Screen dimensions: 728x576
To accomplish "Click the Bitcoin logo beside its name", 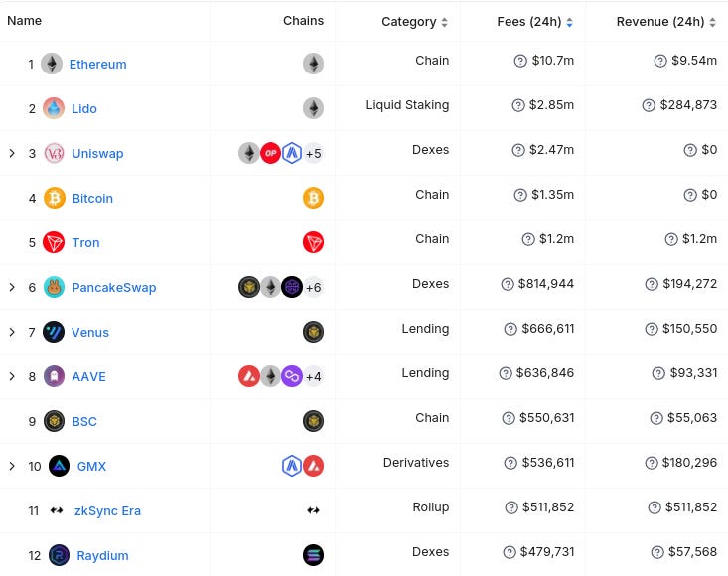I will click(55, 198).
